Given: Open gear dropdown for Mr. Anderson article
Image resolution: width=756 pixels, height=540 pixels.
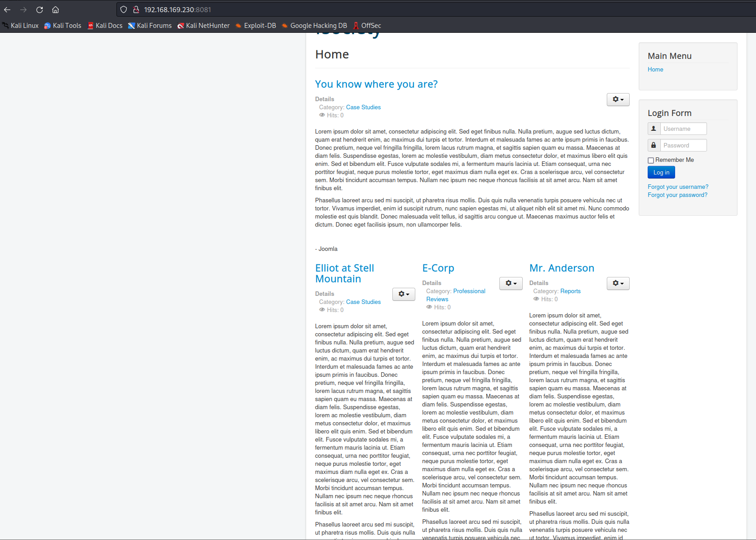Looking at the screenshot, I should pos(618,283).
